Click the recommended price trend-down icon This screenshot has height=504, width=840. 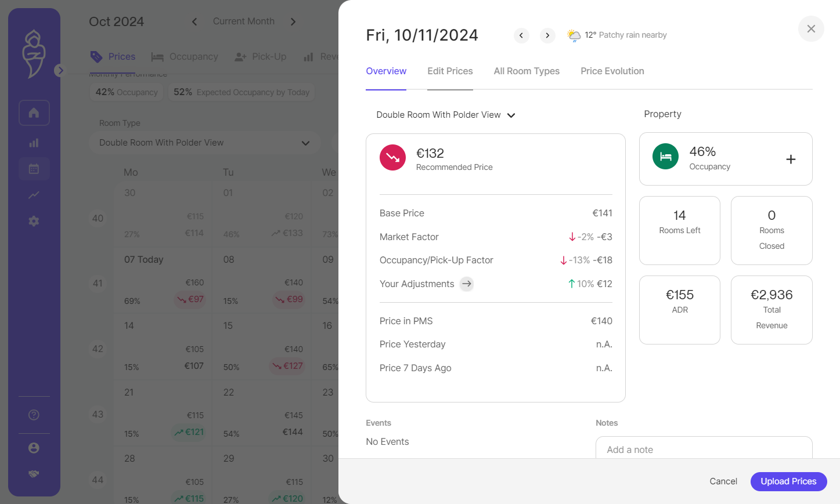392,157
